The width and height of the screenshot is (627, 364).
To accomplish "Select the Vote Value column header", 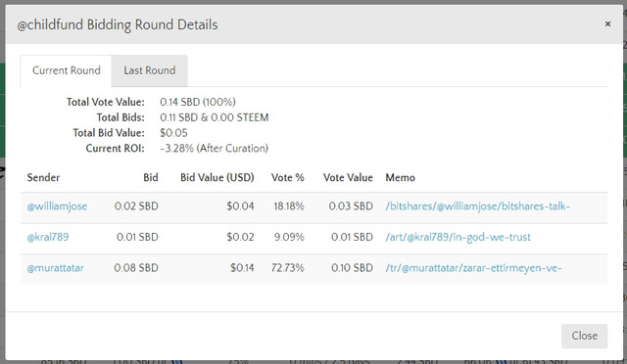I will (x=348, y=177).
